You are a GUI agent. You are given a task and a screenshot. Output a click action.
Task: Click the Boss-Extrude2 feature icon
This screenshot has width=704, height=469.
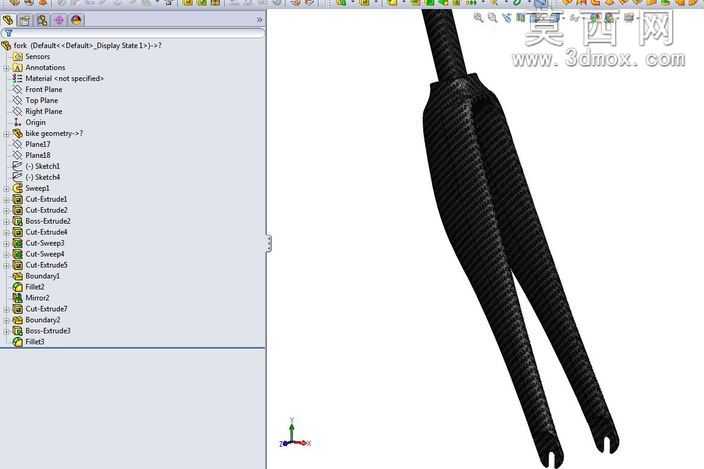tap(18, 221)
